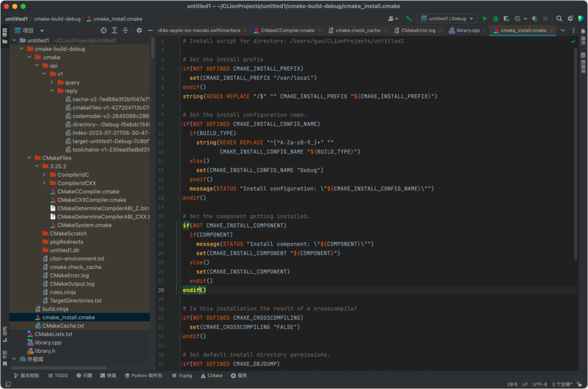The image size is (588, 389).
Task: Collapse the .cmake folder
Action: [29, 57]
